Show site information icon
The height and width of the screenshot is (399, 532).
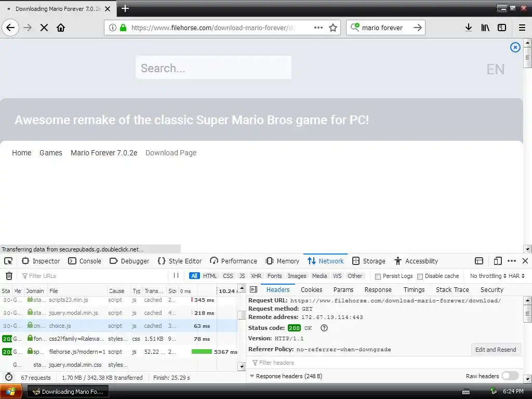pos(113,28)
